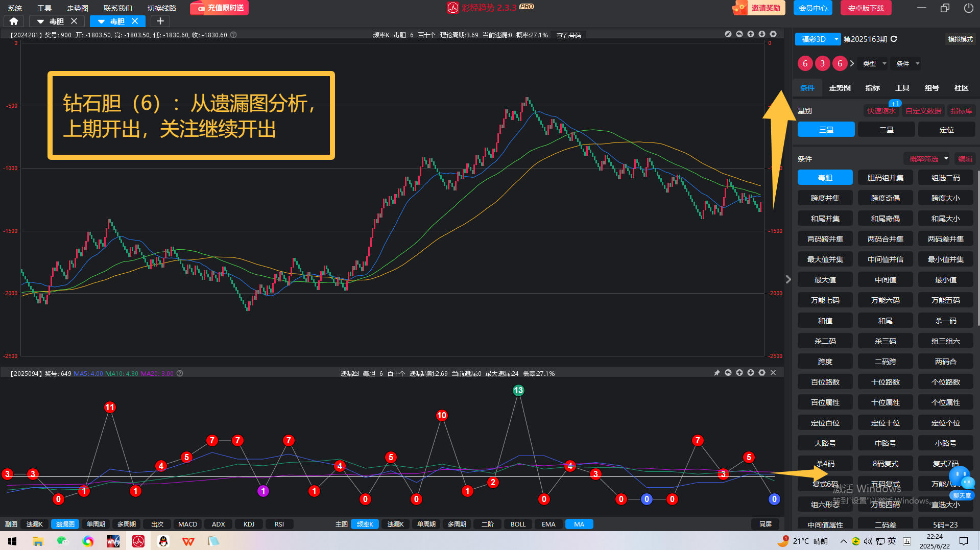The width and height of the screenshot is (980, 550).
Task: Click the main chart pencil edit icon
Action: pos(728,34)
